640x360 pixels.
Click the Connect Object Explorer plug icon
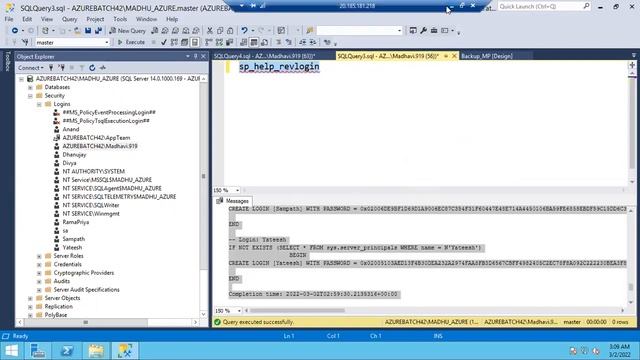click(x=51, y=68)
